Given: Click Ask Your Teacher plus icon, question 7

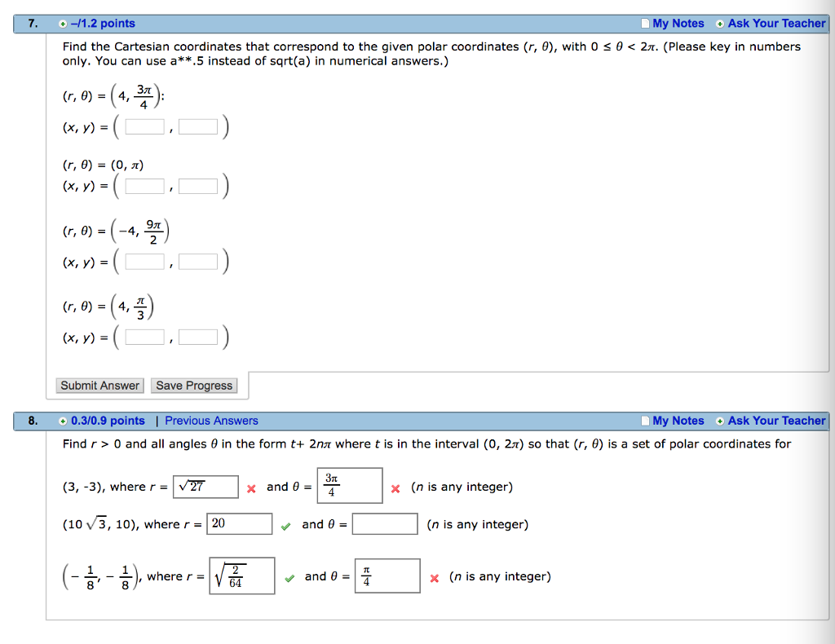Looking at the screenshot, I should click(x=720, y=24).
